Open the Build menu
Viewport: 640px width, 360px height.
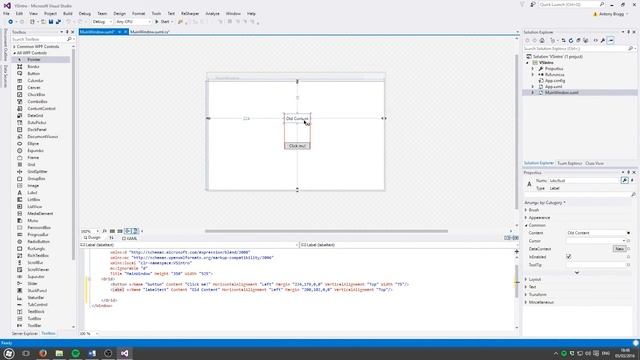point(67,13)
